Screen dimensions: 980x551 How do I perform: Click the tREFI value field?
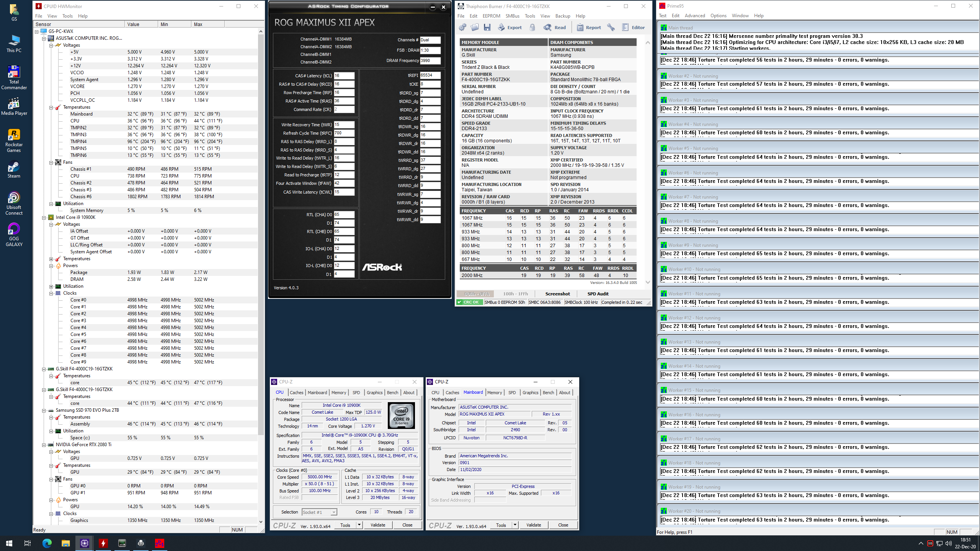pos(430,75)
